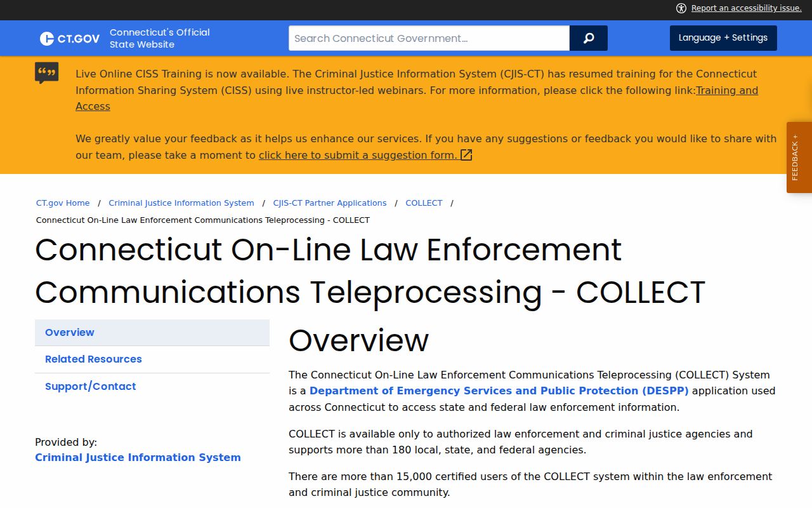Click the magnifying glass search button
The height and width of the screenshot is (508, 812).
tap(589, 38)
